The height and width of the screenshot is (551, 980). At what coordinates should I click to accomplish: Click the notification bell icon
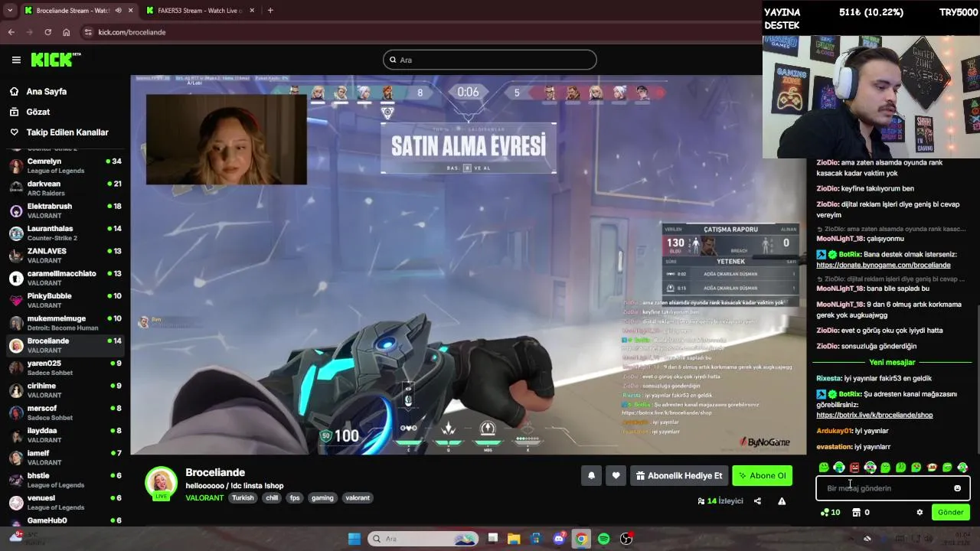click(591, 475)
